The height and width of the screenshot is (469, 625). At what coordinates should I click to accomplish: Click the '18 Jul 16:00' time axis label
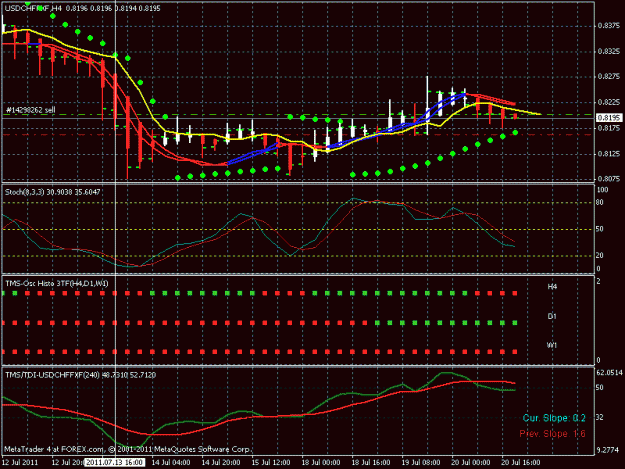pyautogui.click(x=371, y=463)
